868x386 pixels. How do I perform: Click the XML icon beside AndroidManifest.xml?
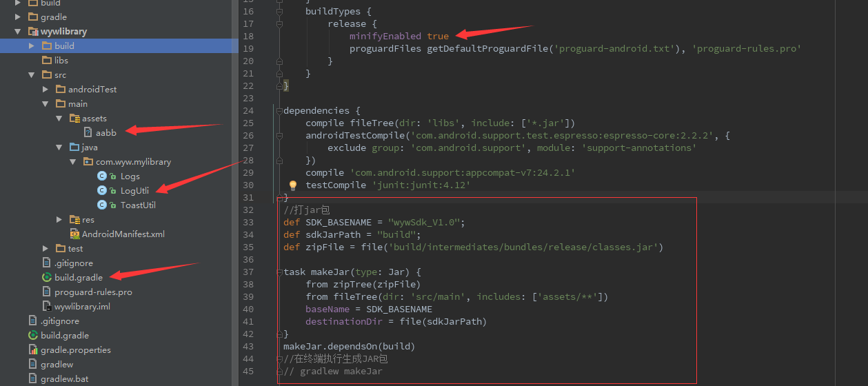[x=74, y=234]
